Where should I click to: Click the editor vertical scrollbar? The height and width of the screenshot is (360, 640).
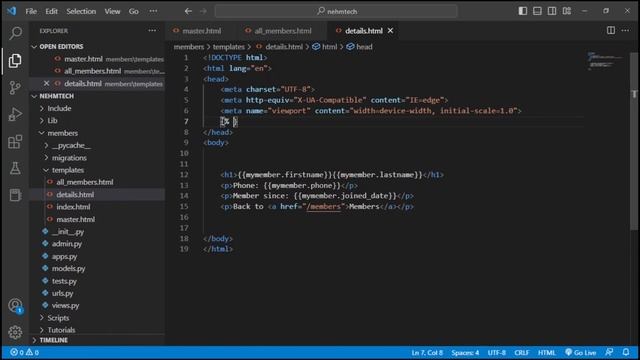pos(634,141)
